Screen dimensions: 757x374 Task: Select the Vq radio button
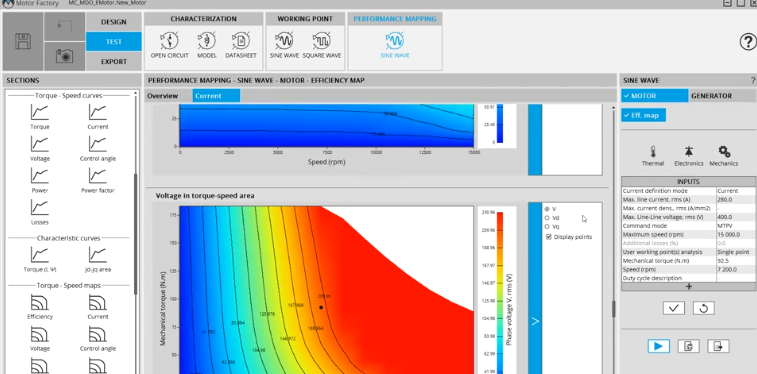547,227
